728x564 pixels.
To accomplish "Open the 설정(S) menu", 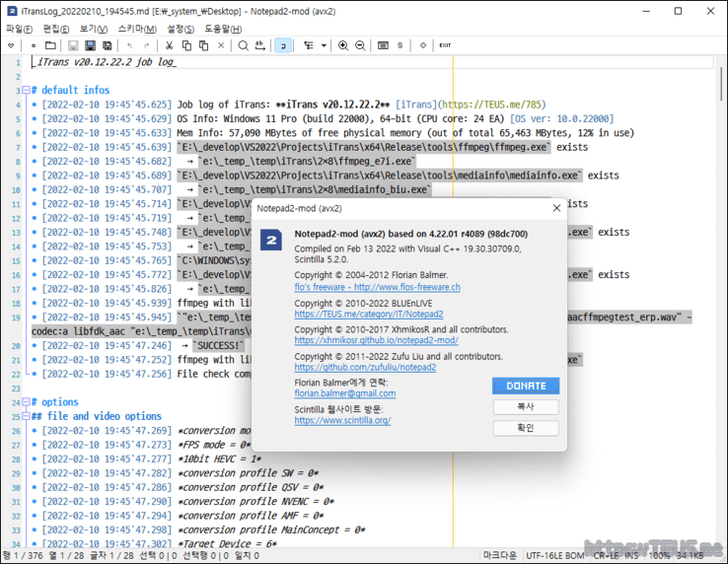I will [x=181, y=29].
